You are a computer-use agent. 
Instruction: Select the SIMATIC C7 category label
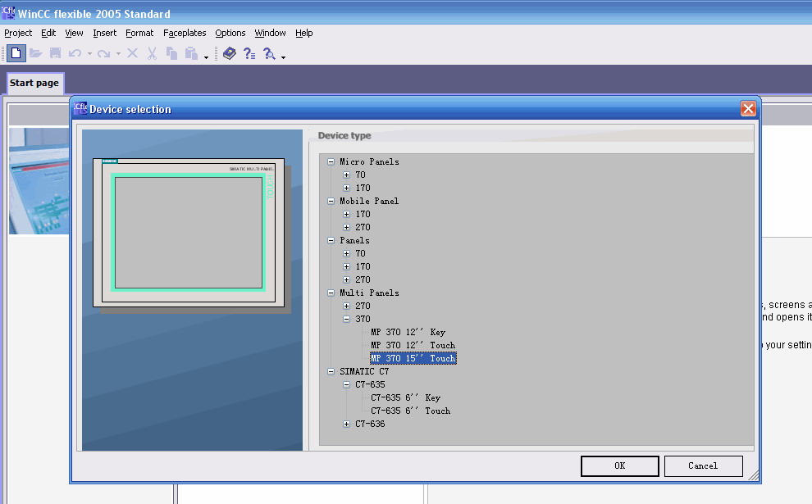[364, 371]
